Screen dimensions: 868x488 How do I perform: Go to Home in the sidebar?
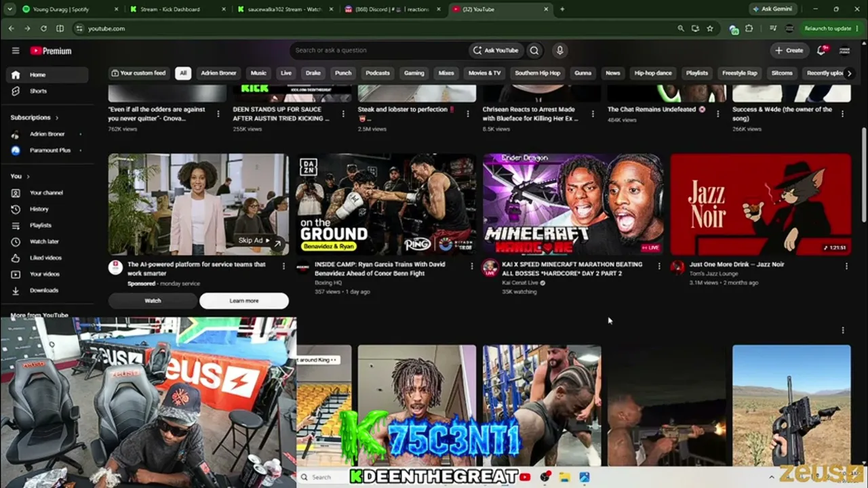click(x=47, y=75)
